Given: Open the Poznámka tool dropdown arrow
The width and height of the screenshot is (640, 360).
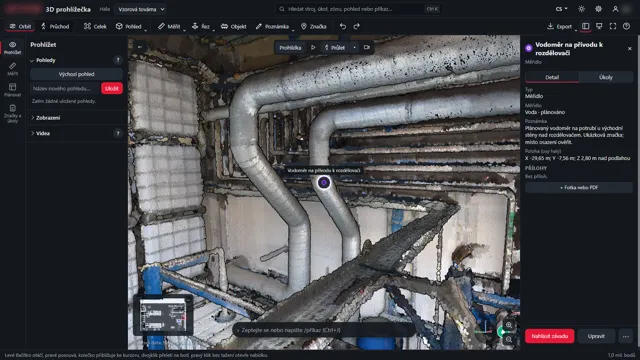Looking at the screenshot, I should (293, 30).
